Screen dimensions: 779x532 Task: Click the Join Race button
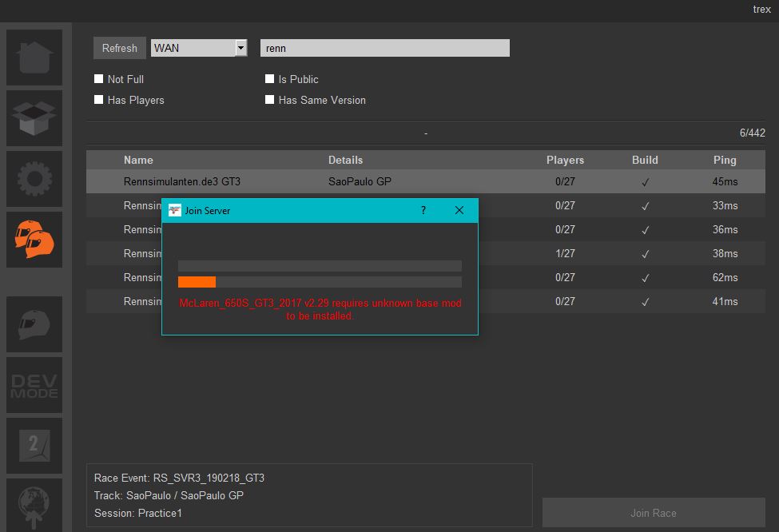click(x=653, y=513)
